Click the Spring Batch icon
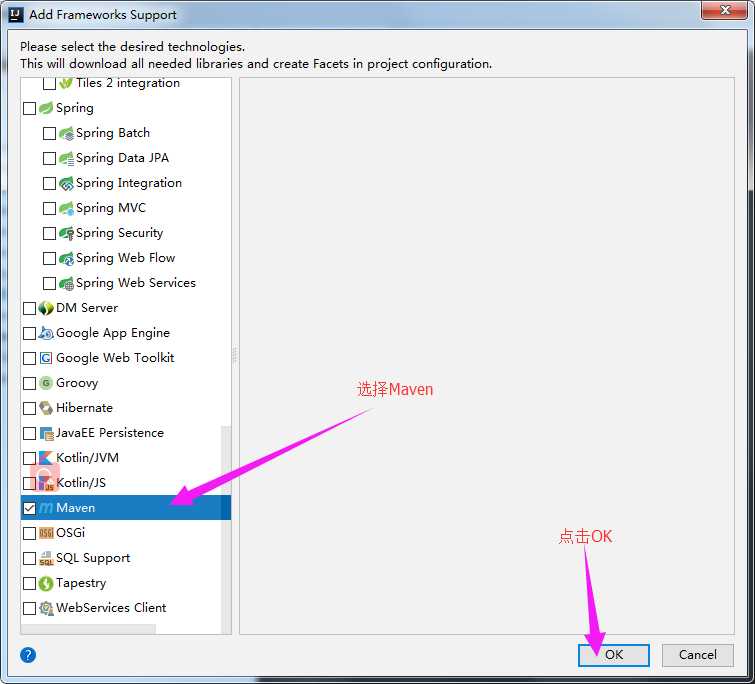 (x=66, y=133)
